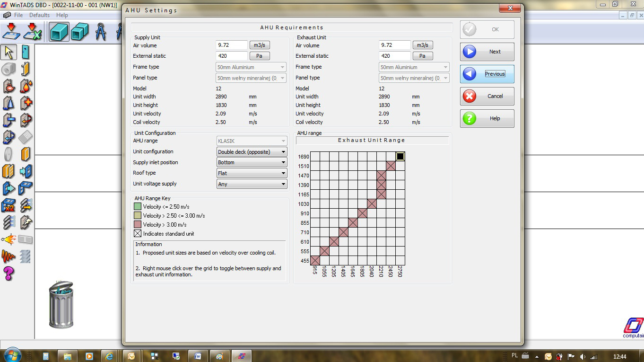Click the trash can on the canvas
The width and height of the screenshot is (644, 362).
click(x=61, y=304)
